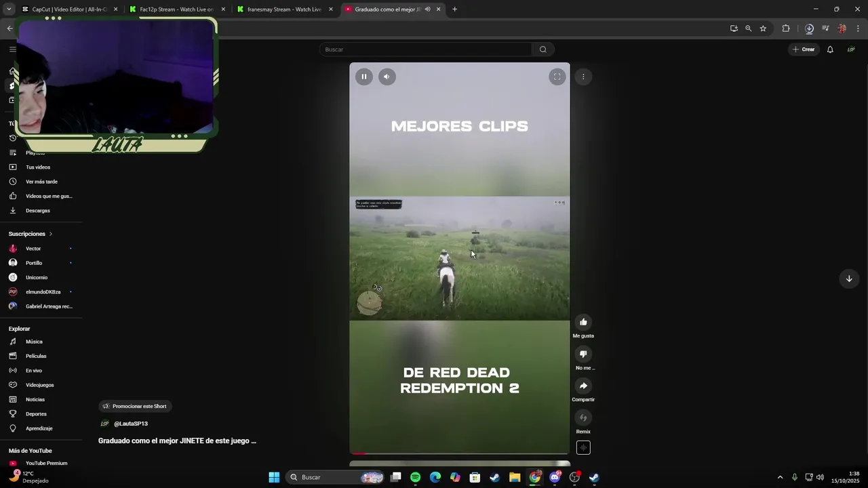Open the Remix option

tap(583, 418)
